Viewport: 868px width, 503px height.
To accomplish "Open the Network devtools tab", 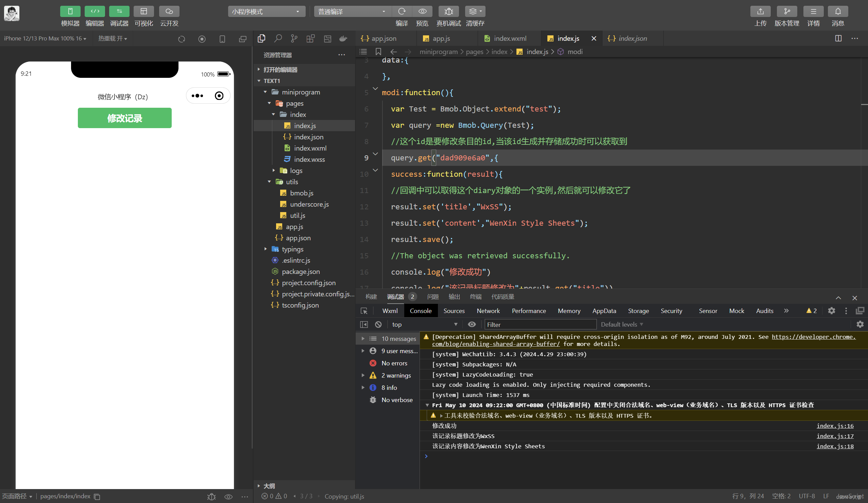I will (488, 311).
